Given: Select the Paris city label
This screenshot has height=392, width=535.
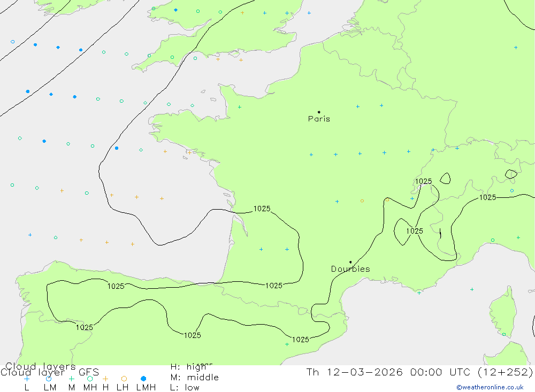Looking at the screenshot, I should pos(319,119).
